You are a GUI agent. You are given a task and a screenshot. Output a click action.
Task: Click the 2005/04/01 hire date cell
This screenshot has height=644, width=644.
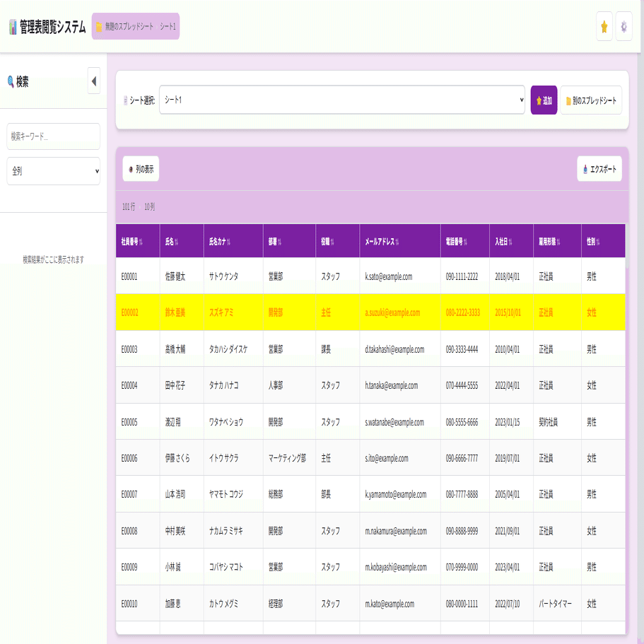pyautogui.click(x=511, y=494)
